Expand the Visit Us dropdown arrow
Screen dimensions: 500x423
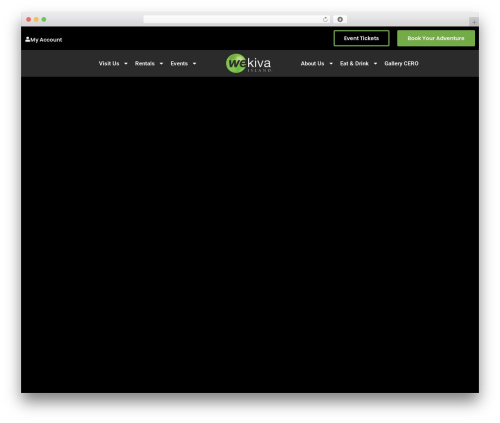126,64
